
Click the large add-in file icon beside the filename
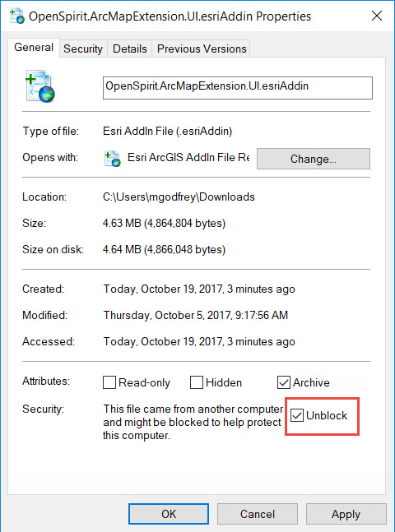pyautogui.click(x=39, y=86)
